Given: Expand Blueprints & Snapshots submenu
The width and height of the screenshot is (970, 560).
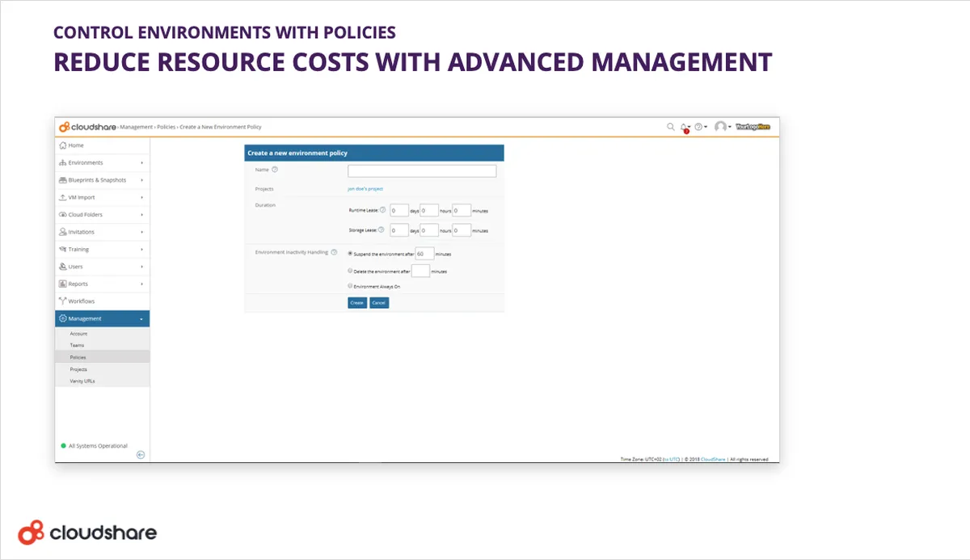Looking at the screenshot, I should point(102,180).
